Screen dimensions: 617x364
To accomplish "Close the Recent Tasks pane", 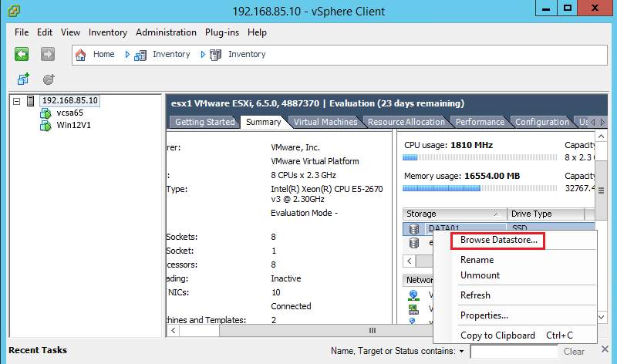I will pyautogui.click(x=605, y=349).
